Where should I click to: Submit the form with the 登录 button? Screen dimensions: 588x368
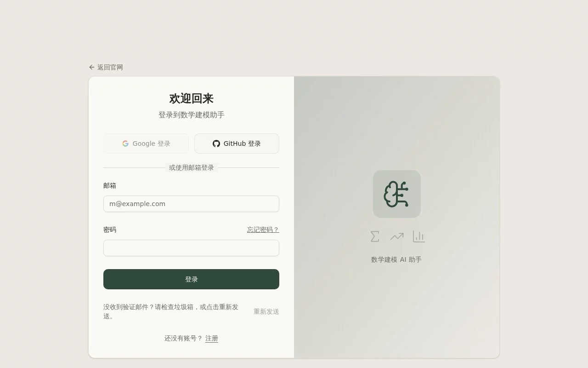(191, 279)
